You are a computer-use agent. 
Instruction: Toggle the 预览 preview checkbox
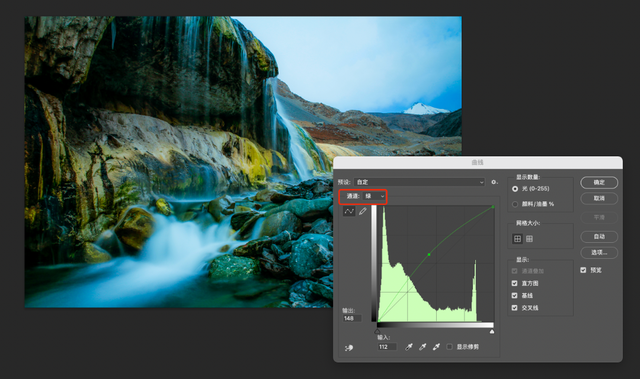[583, 270]
